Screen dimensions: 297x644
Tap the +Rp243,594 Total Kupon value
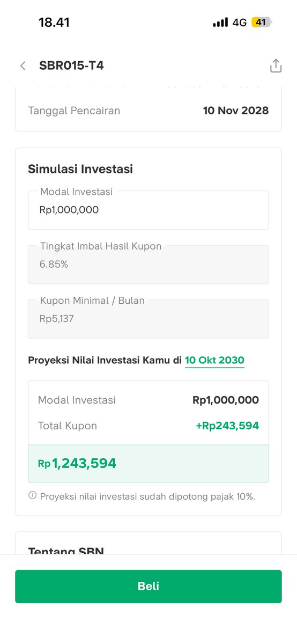pyautogui.click(x=227, y=426)
